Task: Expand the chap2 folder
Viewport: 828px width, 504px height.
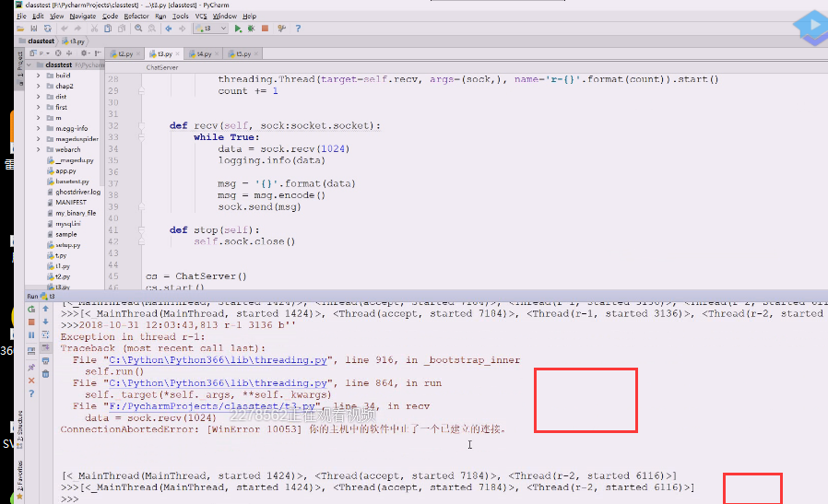Action: (x=38, y=86)
